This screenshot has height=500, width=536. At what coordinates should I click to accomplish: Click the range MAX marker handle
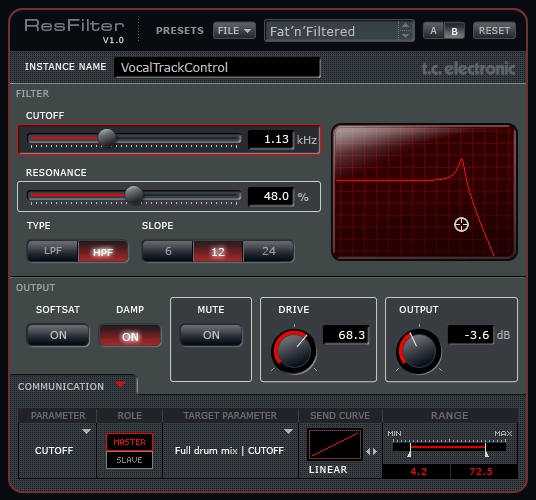486,454
